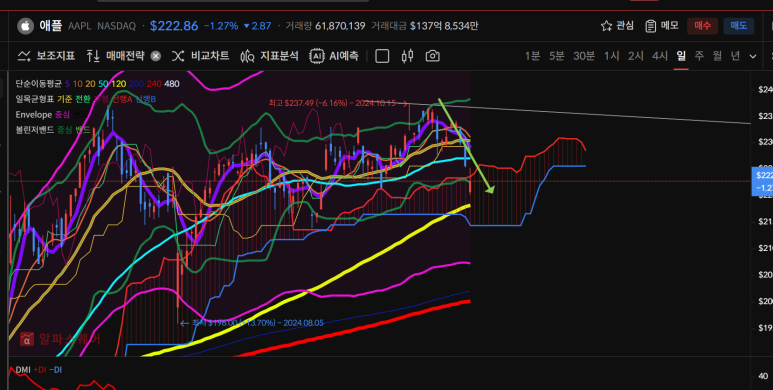
Task: Click the 애플 stock name
Action: tap(51, 26)
